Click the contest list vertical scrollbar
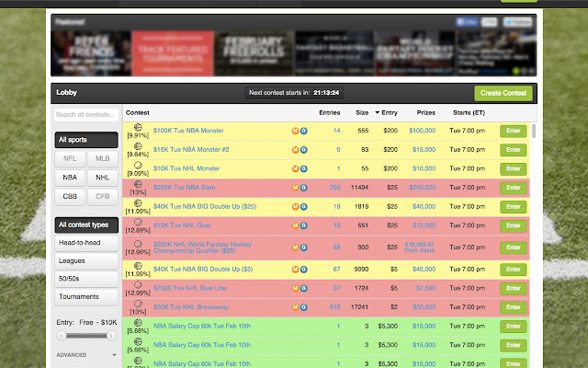The width and height of the screenshot is (588, 368). 534,131
